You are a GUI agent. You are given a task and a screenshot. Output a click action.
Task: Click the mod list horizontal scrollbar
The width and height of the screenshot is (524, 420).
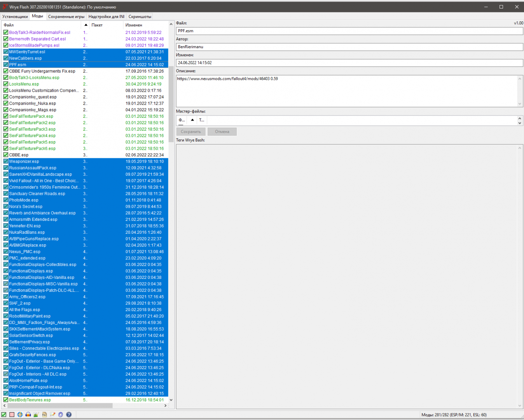point(58,406)
